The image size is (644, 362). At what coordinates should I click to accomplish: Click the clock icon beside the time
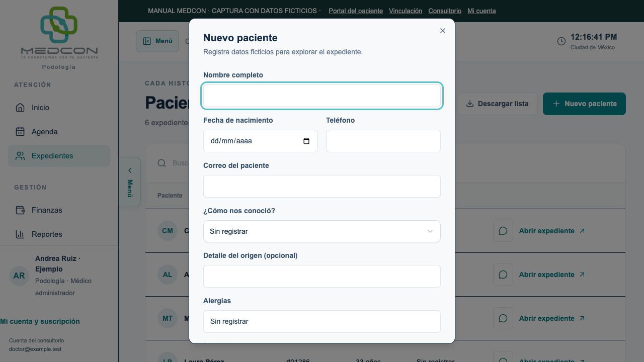[561, 41]
